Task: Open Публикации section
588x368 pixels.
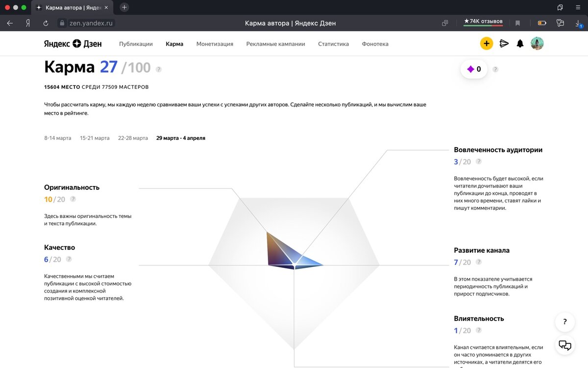Action: tap(136, 44)
